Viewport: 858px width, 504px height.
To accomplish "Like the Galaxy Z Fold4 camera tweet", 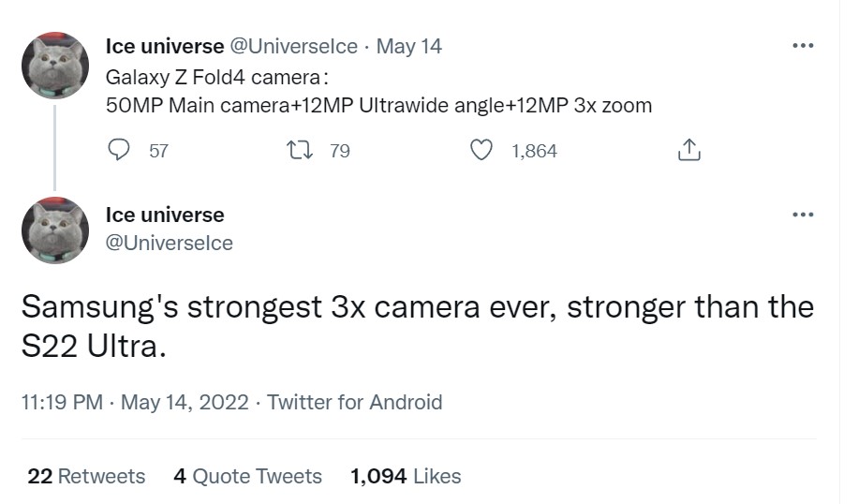I will pos(481,150).
